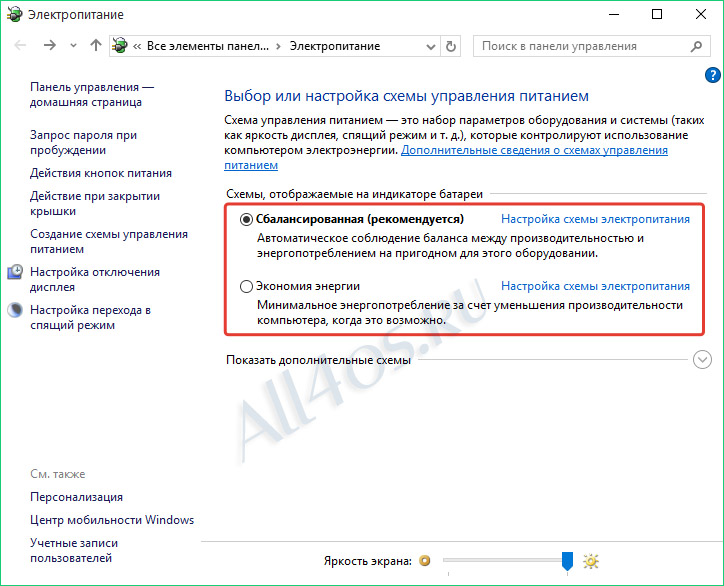This screenshot has height=586, width=724.
Task: Close the Электропитание window
Action: [x=700, y=14]
